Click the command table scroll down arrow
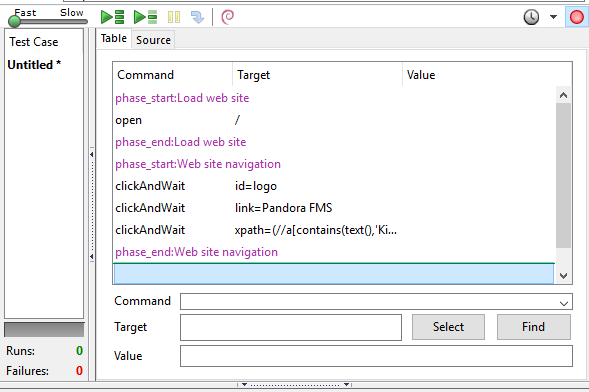The image size is (589, 392). pos(563,276)
